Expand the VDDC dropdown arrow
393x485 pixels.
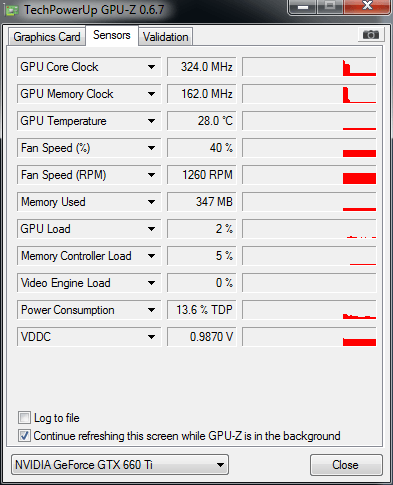coord(151,337)
